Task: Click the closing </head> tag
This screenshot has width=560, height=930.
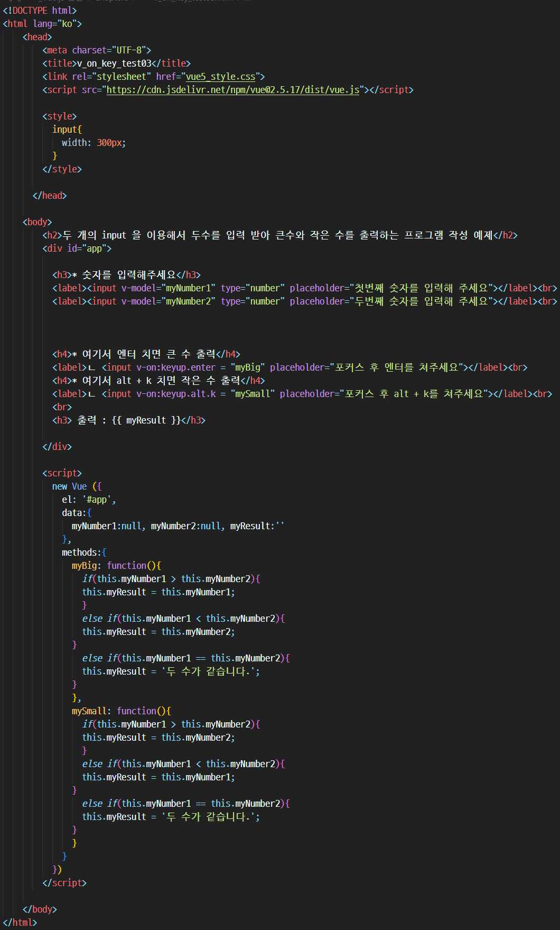Action: (x=50, y=196)
